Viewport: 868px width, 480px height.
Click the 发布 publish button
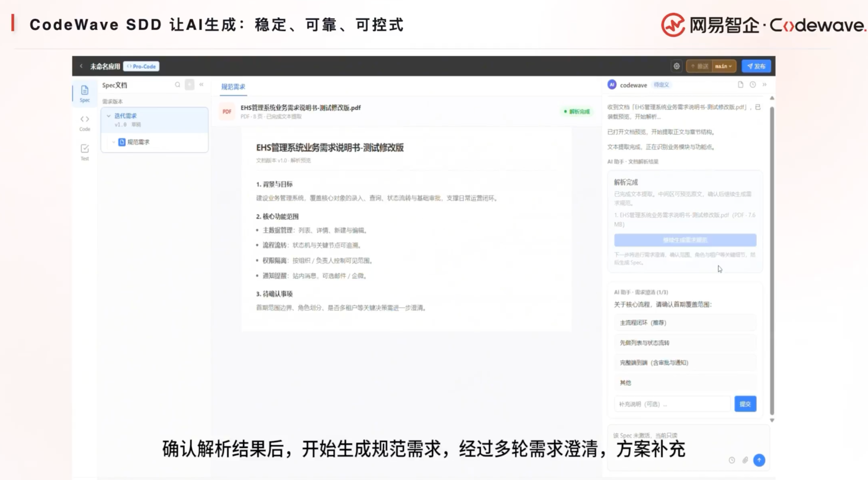[756, 66]
